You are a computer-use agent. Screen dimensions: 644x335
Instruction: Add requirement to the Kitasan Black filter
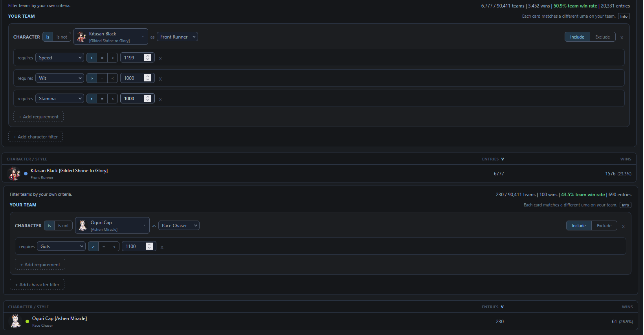(x=39, y=117)
